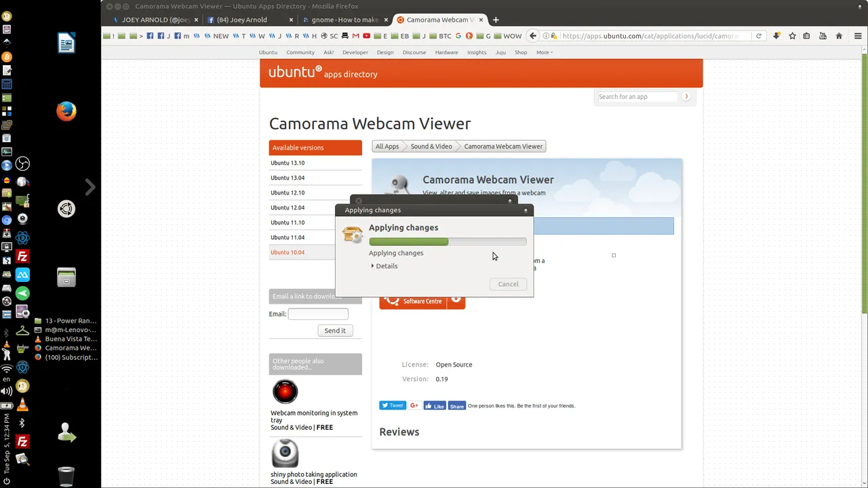The width and height of the screenshot is (868, 488).
Task: Select Ubuntu 13.10 version link
Action: click(x=288, y=163)
